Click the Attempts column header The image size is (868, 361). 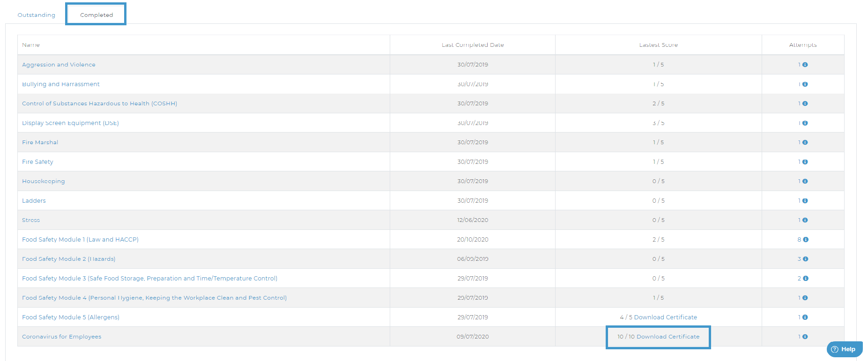803,45
